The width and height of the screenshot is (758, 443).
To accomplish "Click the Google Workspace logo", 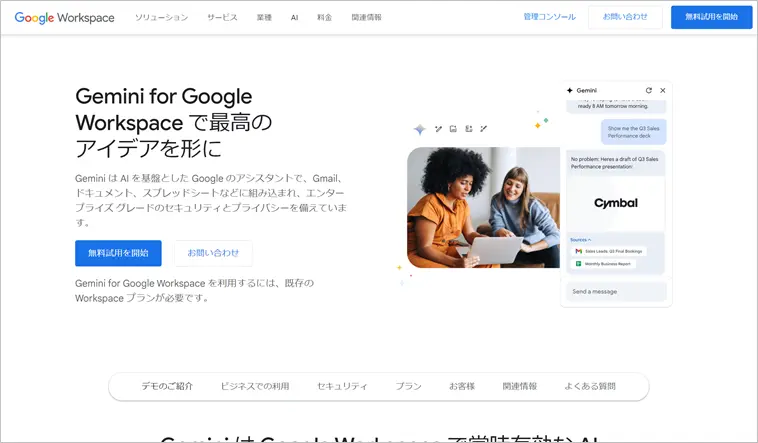I will [x=64, y=17].
